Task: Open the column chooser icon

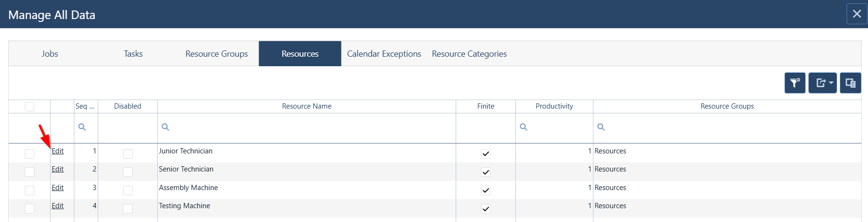Action: 850,83
